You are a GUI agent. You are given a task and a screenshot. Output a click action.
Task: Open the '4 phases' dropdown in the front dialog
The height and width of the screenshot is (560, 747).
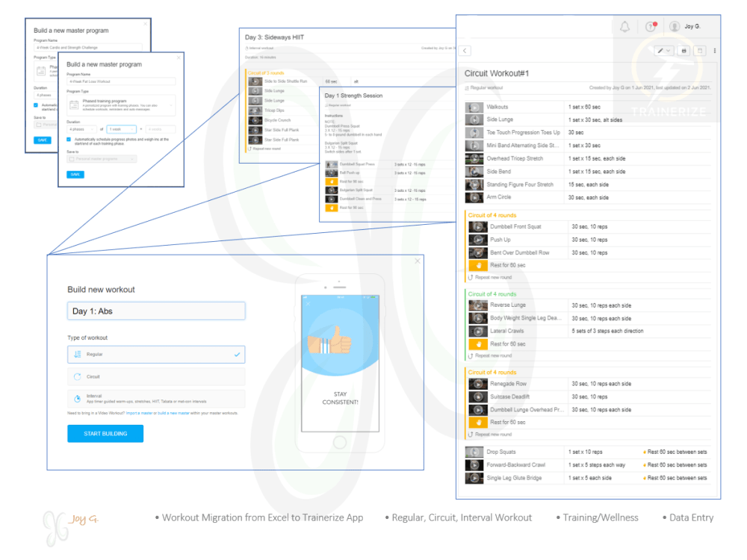tap(81, 129)
